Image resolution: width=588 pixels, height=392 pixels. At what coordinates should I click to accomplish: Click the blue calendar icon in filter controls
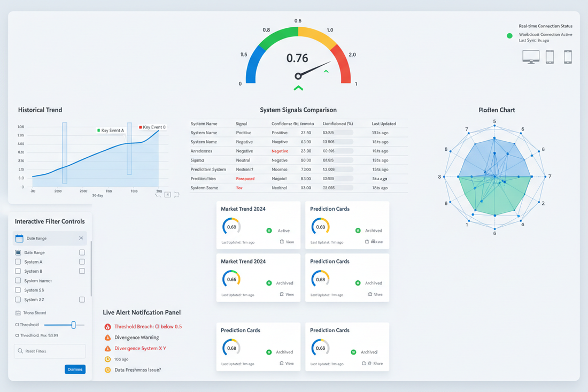pyautogui.click(x=19, y=238)
